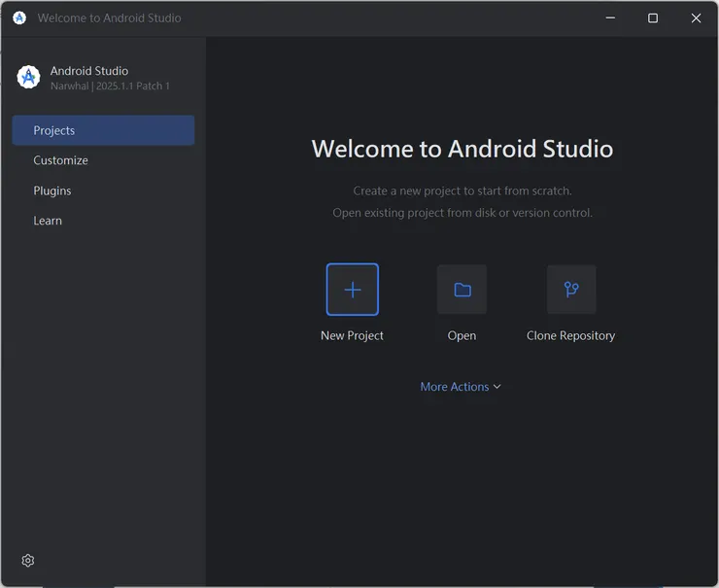719x588 pixels.
Task: Click the Android Studio icon in the title bar
Action: [x=19, y=17]
